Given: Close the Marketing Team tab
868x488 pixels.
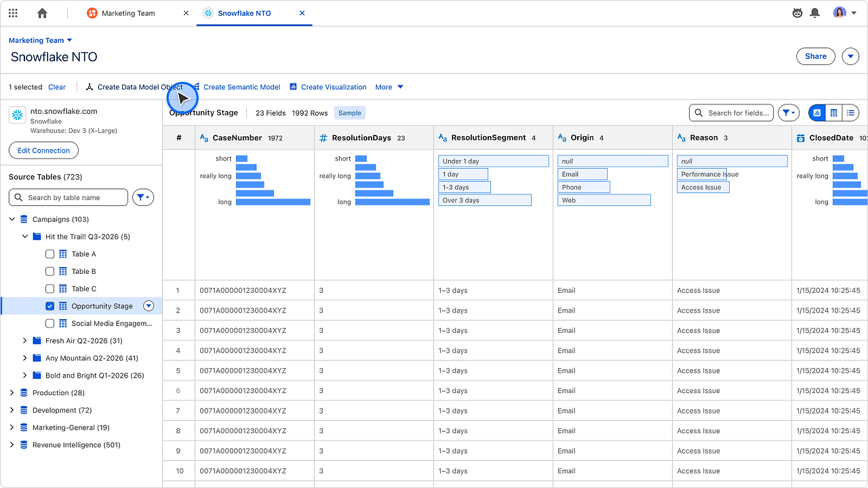Looking at the screenshot, I should click(186, 13).
